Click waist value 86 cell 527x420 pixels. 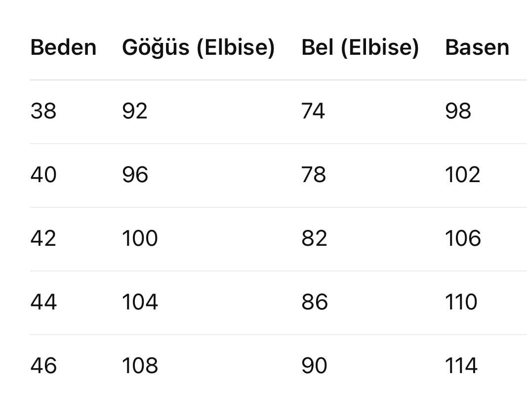point(314,302)
